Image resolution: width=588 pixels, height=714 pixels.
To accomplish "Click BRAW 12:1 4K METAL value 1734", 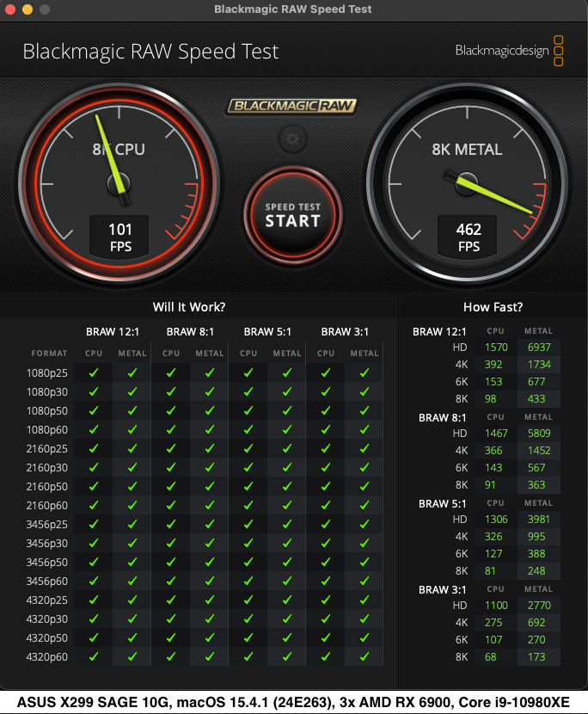I will click(539, 365).
